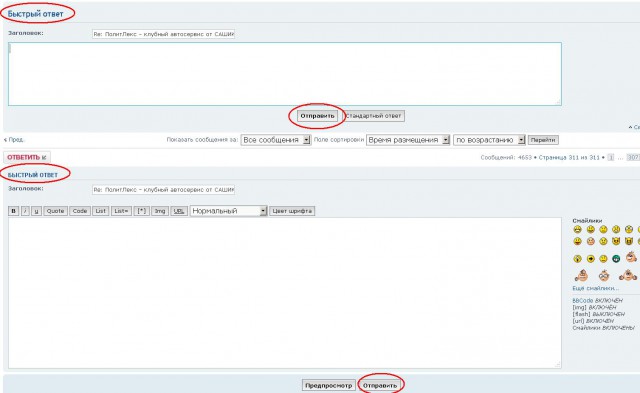Screen dimensions: 640x393
Task: Insert List BBCode tag
Action: pyautogui.click(x=100, y=211)
